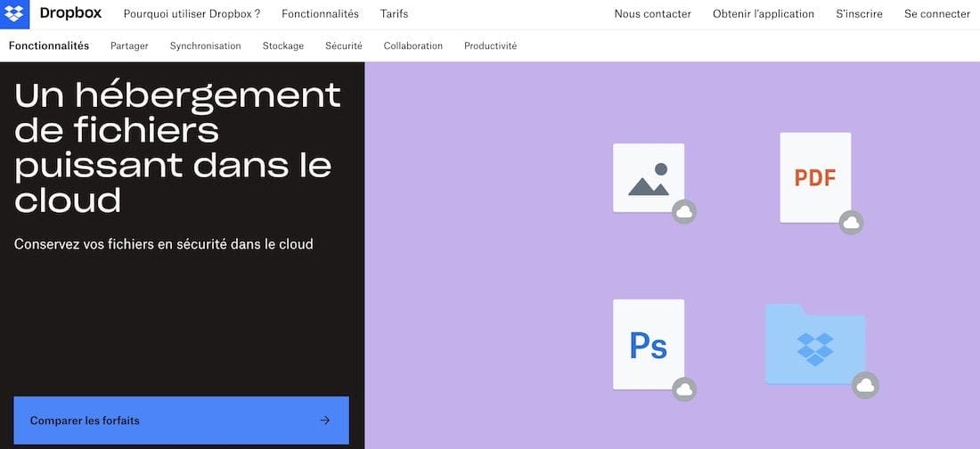The width and height of the screenshot is (980, 449).
Task: Click Se connecter to log in
Action: (937, 13)
